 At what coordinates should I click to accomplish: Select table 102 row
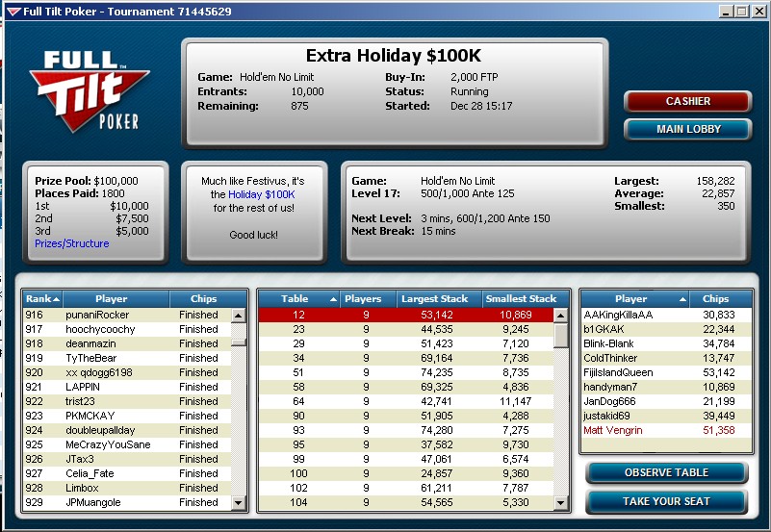(406, 488)
